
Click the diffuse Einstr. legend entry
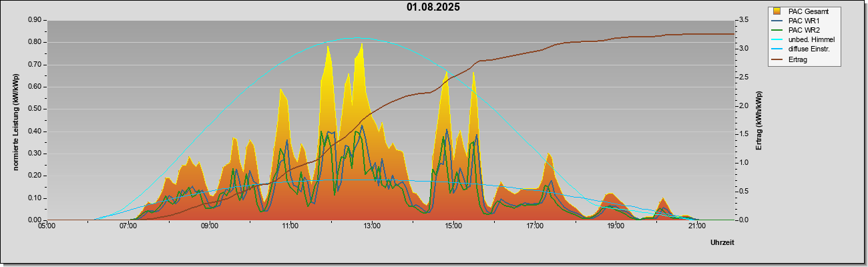801,49
